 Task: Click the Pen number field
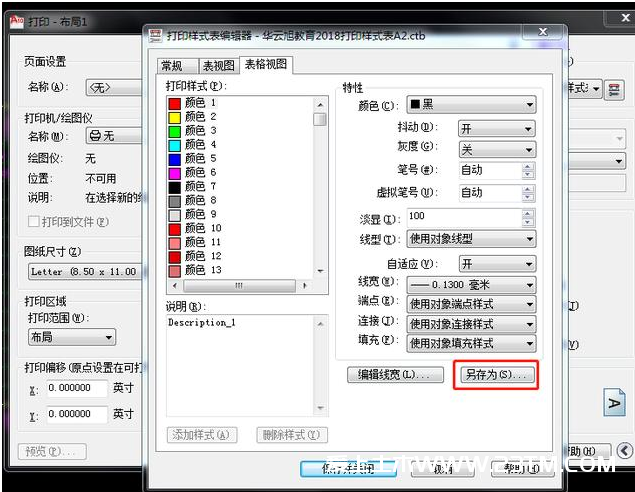(489, 170)
